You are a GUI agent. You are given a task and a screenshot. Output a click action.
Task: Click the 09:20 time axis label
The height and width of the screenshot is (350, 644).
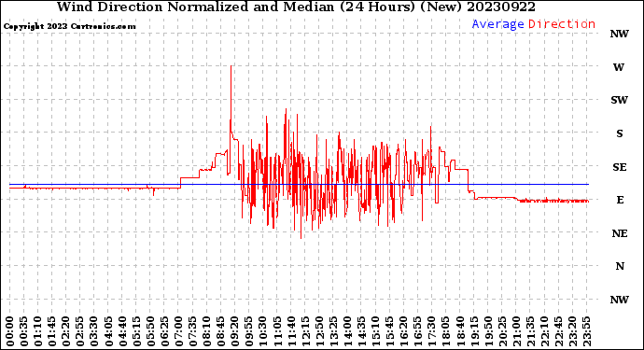(234, 331)
